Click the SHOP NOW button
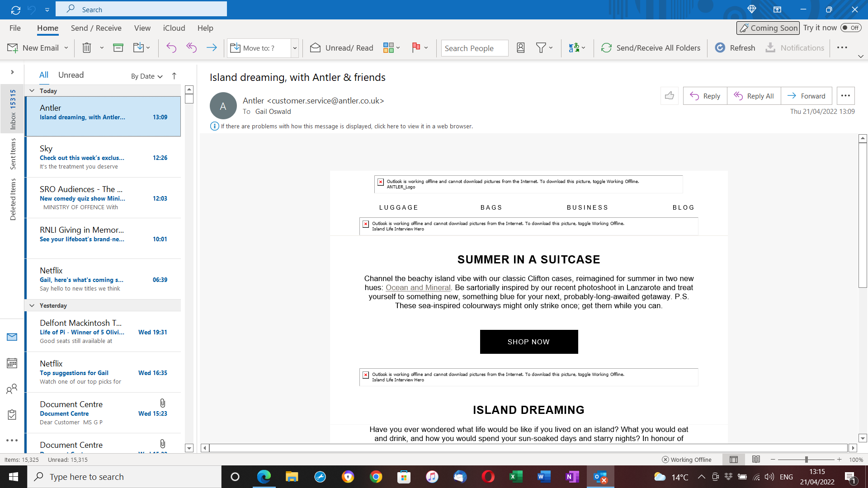The height and width of the screenshot is (488, 868). click(x=529, y=342)
